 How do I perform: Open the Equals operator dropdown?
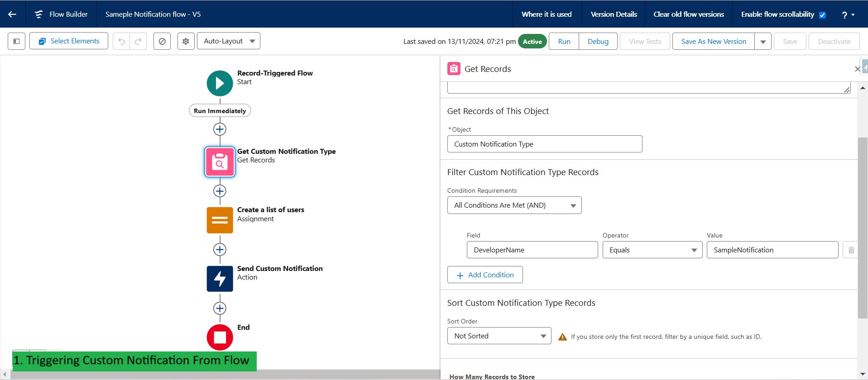[x=652, y=250]
